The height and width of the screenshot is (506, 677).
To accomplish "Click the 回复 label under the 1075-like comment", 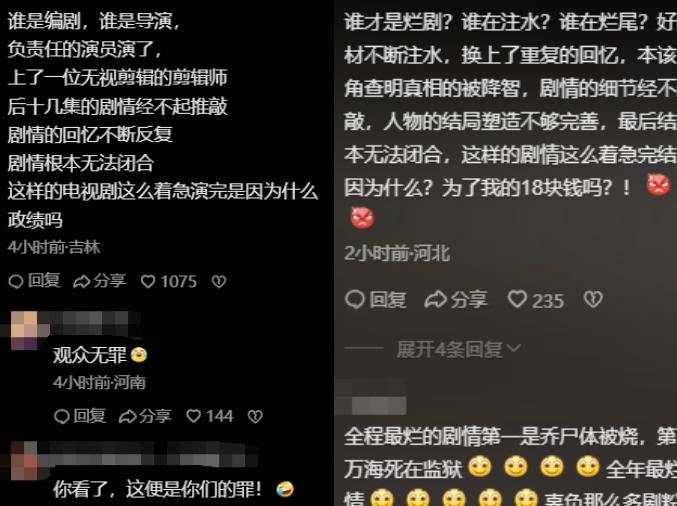I will coord(44,281).
